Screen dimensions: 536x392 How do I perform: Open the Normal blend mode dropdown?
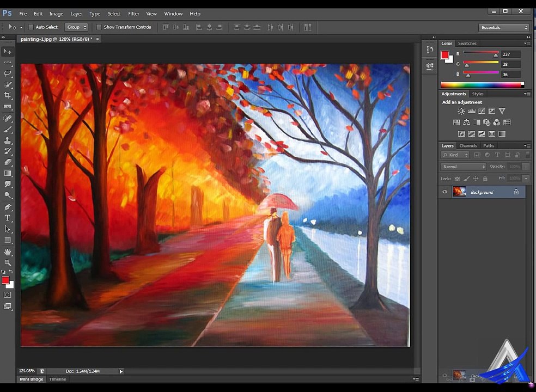[x=463, y=167]
